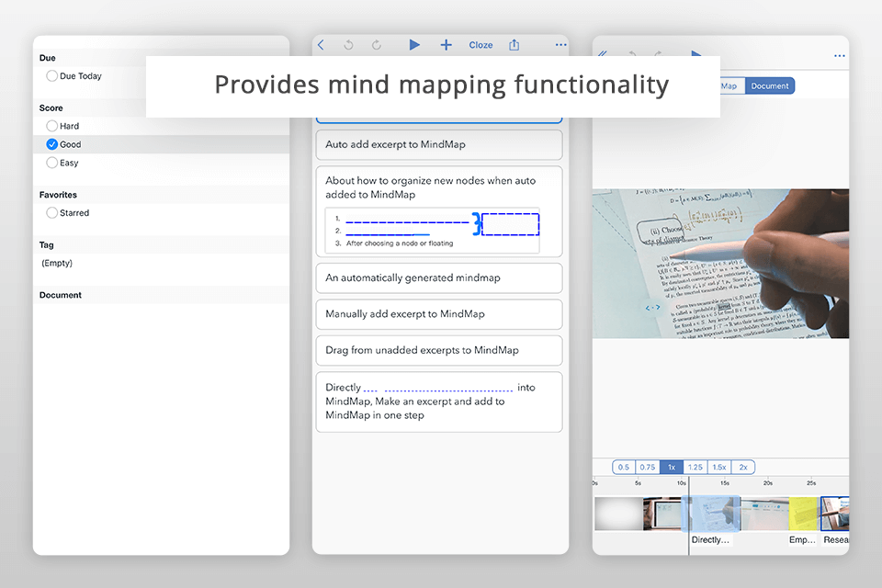Viewport: 882px width, 588px height.
Task: Go back using the middle panel back arrow
Action: (x=322, y=45)
